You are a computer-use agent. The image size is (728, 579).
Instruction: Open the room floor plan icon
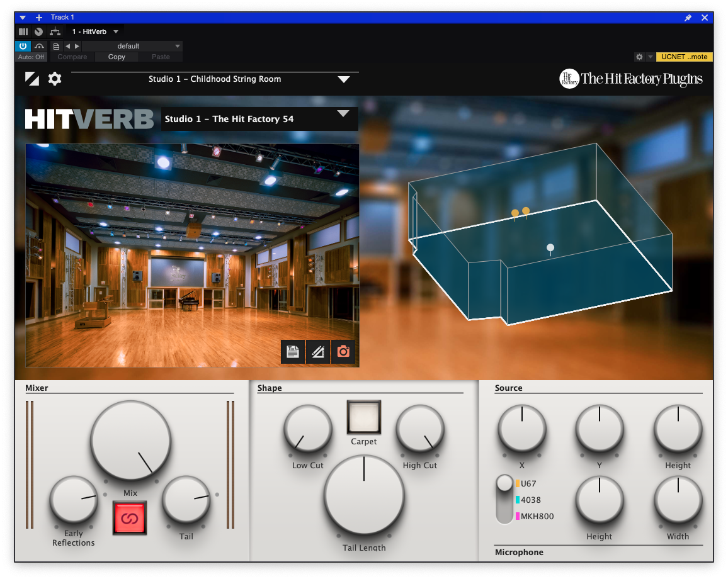(x=318, y=352)
